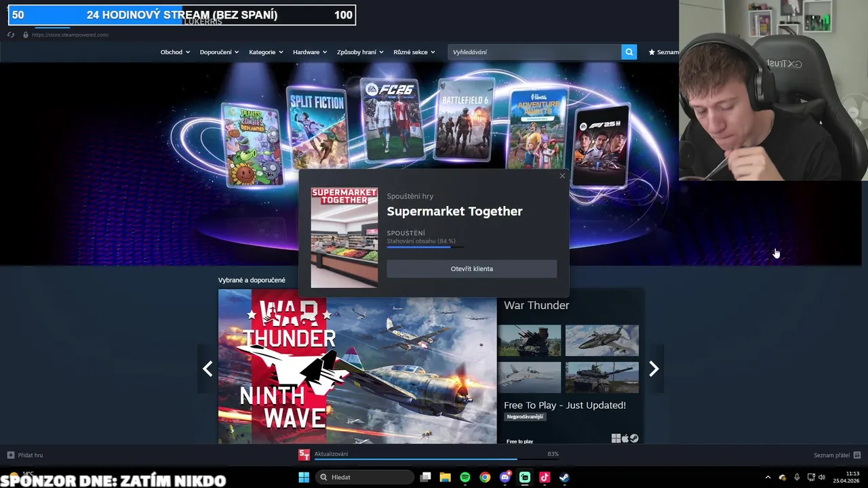868x488 pixels.
Task: Click the launch download progress bar
Action: click(x=425, y=247)
